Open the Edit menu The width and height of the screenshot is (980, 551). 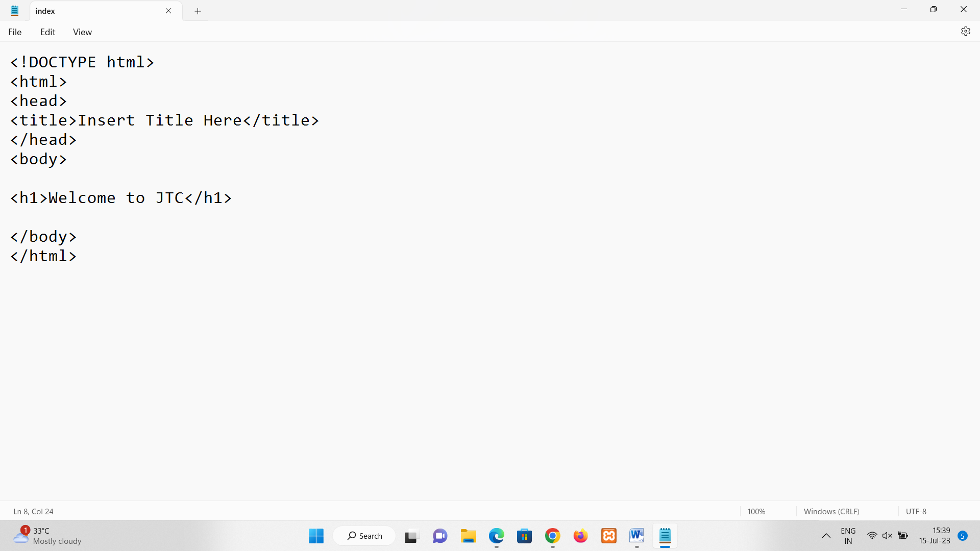click(x=48, y=32)
